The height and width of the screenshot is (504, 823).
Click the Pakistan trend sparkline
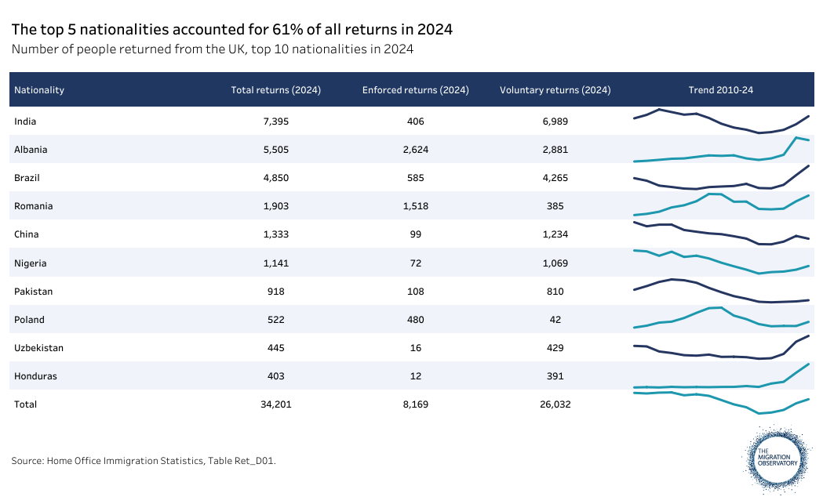pyautogui.click(x=720, y=291)
